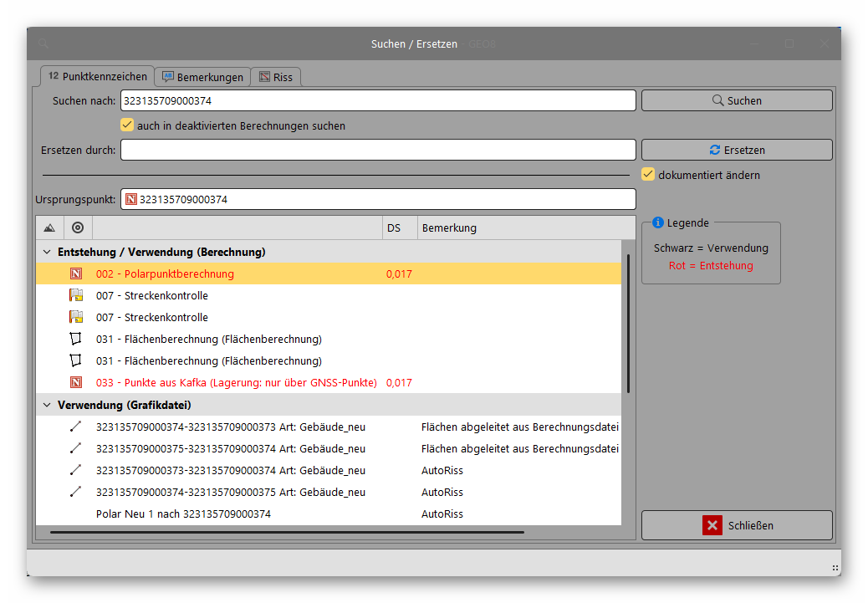The image size is (868, 603).
Task: Click 'Schwarz = Verwendung' legend text
Action: (711, 248)
